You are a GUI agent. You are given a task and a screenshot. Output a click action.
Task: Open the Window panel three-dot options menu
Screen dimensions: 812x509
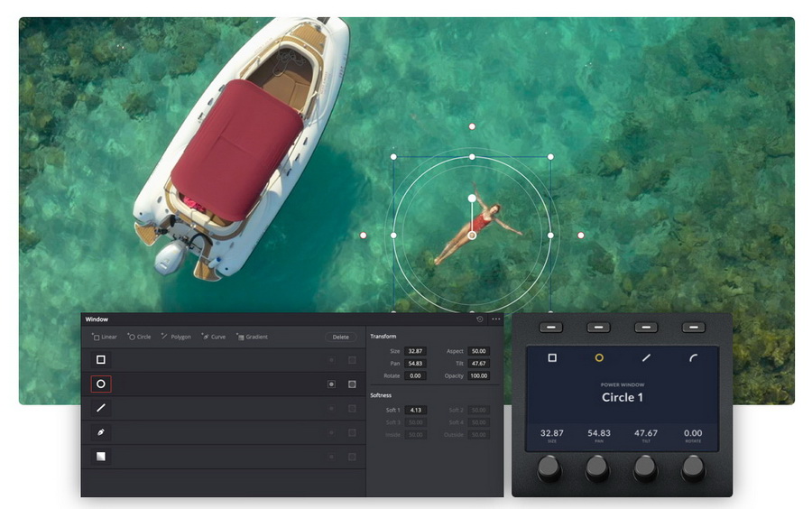(496, 319)
